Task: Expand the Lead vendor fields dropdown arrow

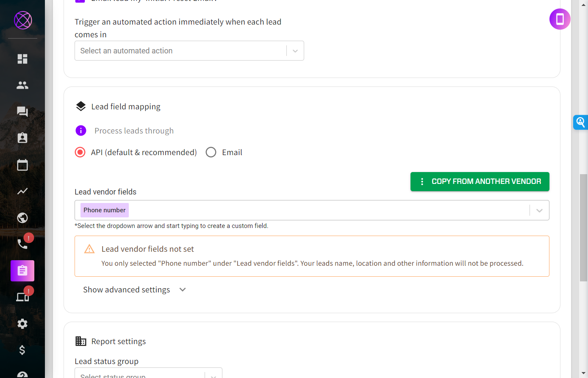Action: [539, 211]
